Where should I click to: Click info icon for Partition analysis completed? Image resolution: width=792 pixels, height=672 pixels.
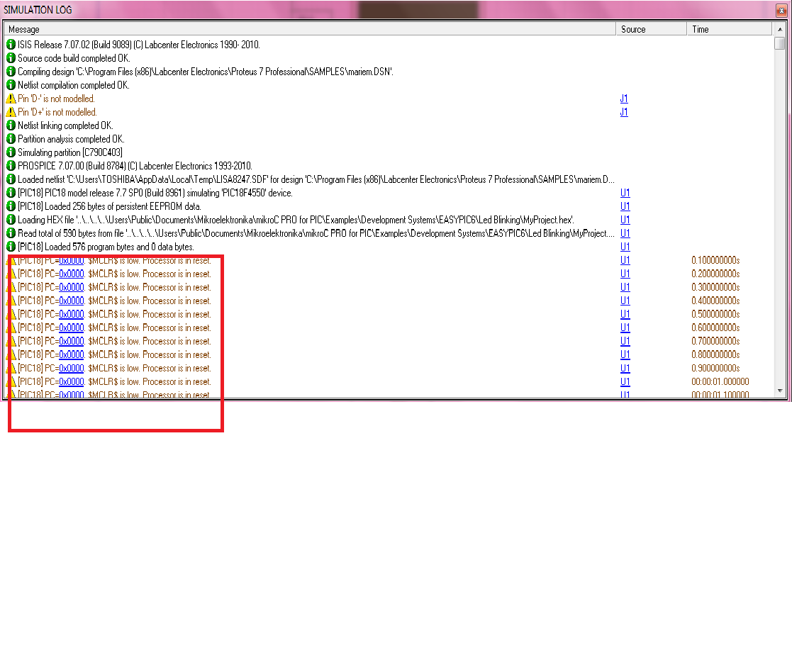click(x=11, y=139)
